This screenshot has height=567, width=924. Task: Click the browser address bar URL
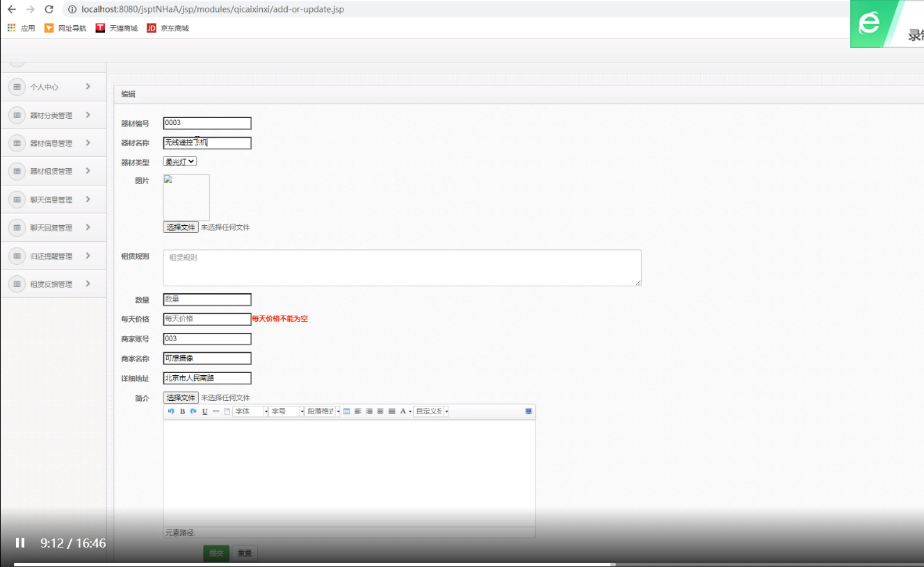[x=212, y=10]
